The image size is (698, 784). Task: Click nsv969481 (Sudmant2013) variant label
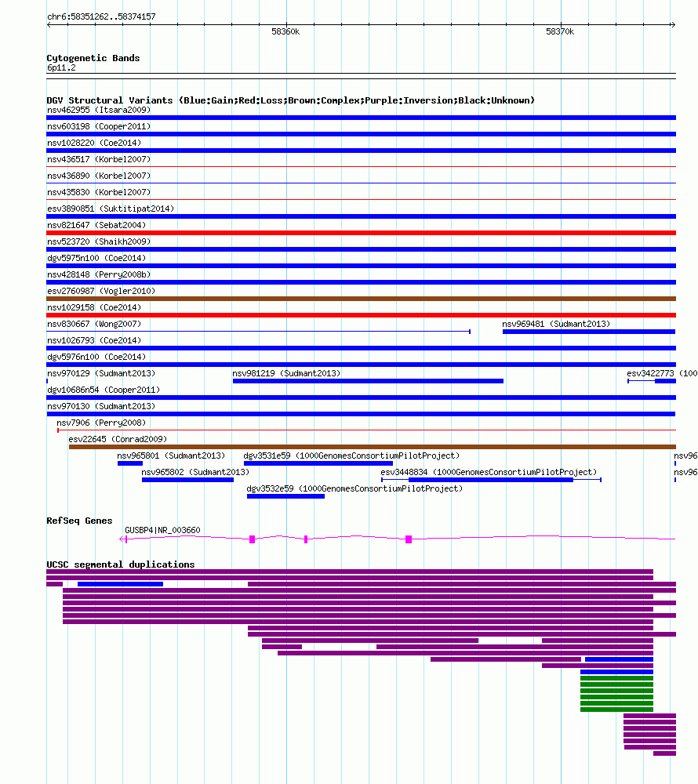click(x=556, y=325)
